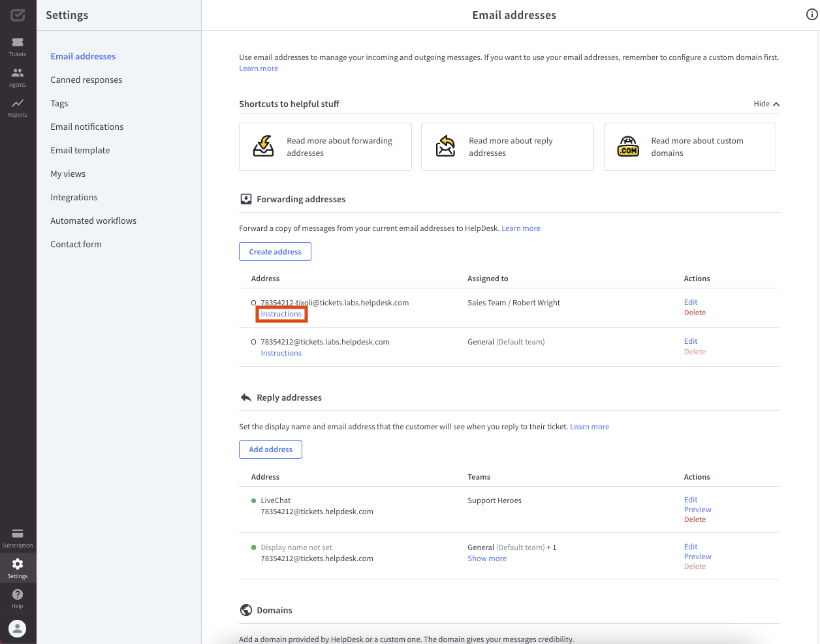820x644 pixels.
Task: Open the forwarding addresses shortcut card
Action: click(x=325, y=147)
